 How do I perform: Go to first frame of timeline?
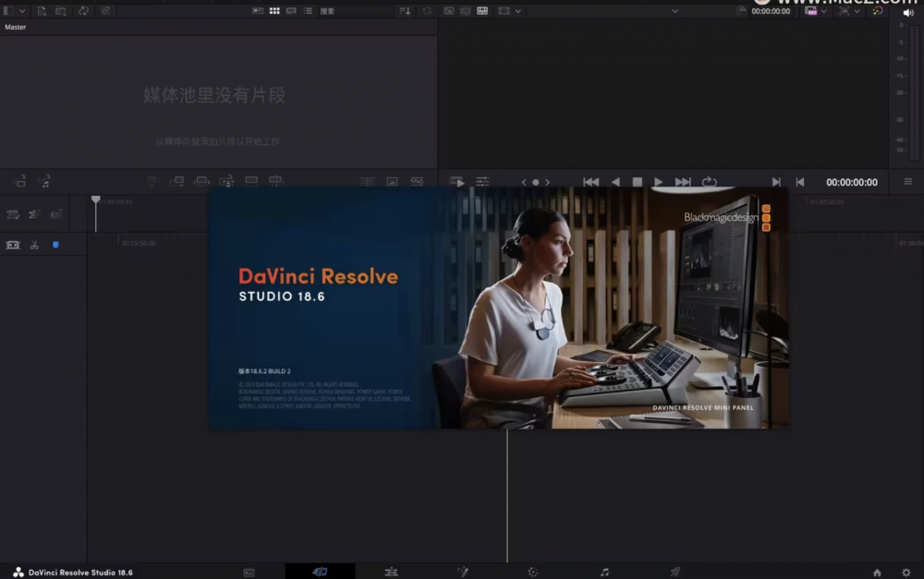(x=591, y=182)
